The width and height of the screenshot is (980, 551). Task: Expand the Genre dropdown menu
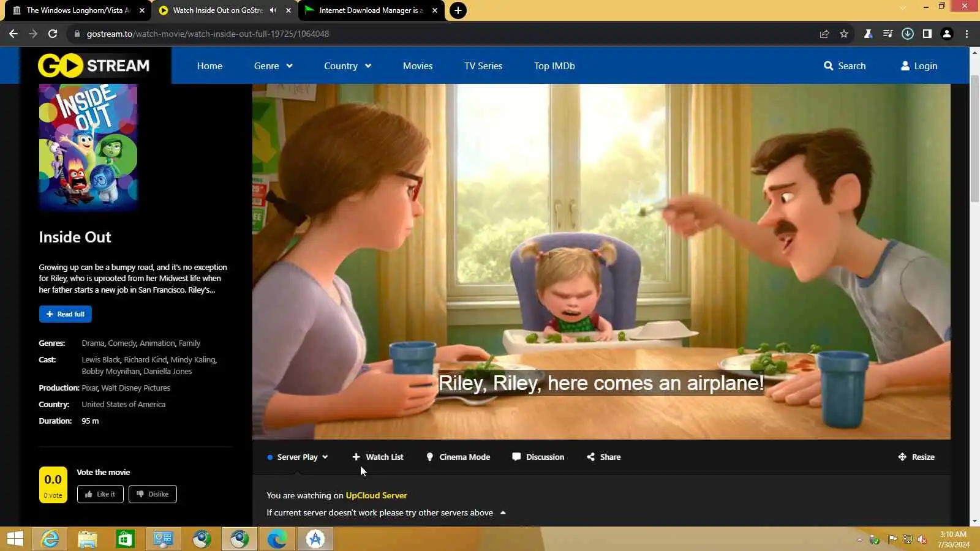point(273,66)
